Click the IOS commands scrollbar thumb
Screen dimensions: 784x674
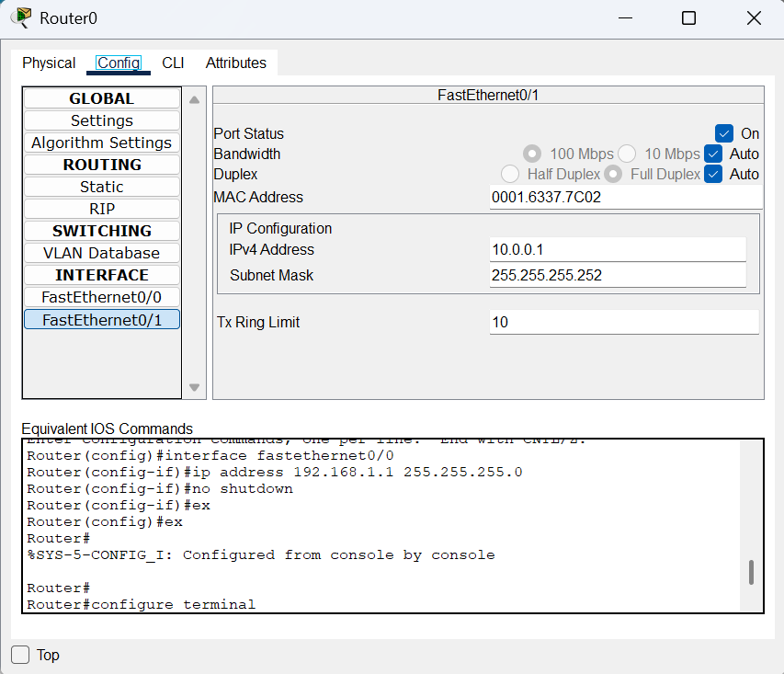click(751, 572)
